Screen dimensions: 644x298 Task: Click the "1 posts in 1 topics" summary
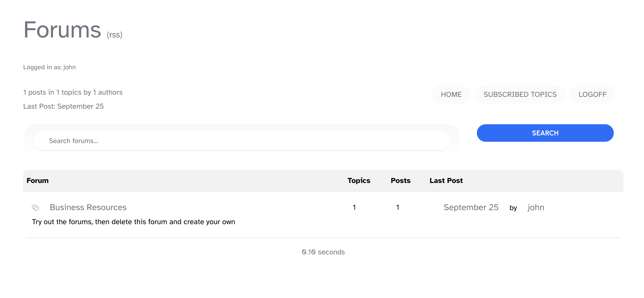coord(73,92)
